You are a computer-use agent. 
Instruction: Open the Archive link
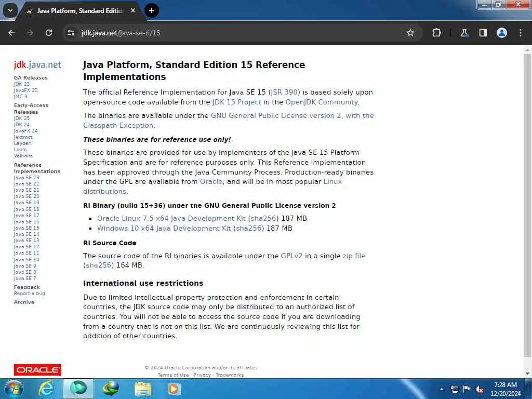[x=24, y=302]
